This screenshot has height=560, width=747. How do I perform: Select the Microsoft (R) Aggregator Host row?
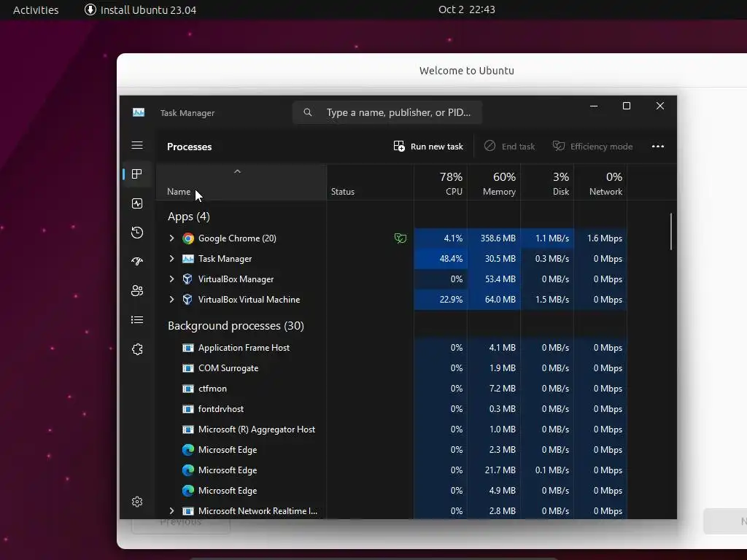(x=391, y=429)
